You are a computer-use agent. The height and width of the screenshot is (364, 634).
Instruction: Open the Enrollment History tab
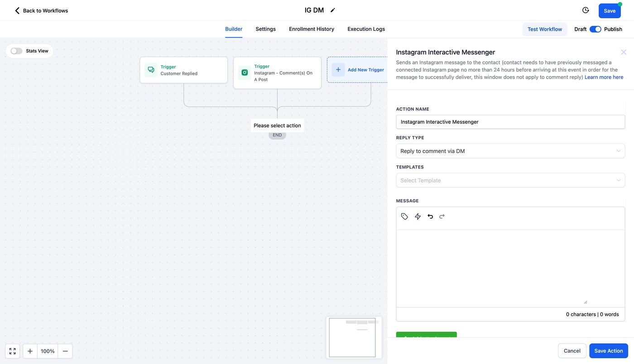point(312,29)
